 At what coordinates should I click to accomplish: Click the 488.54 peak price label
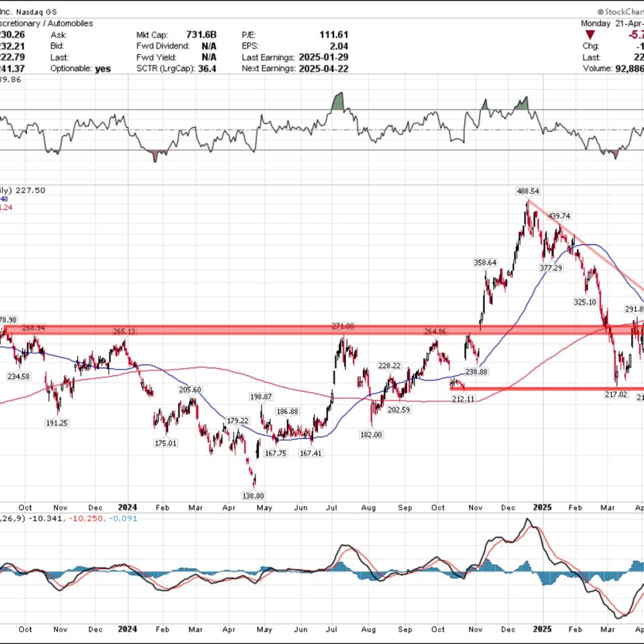coord(529,191)
